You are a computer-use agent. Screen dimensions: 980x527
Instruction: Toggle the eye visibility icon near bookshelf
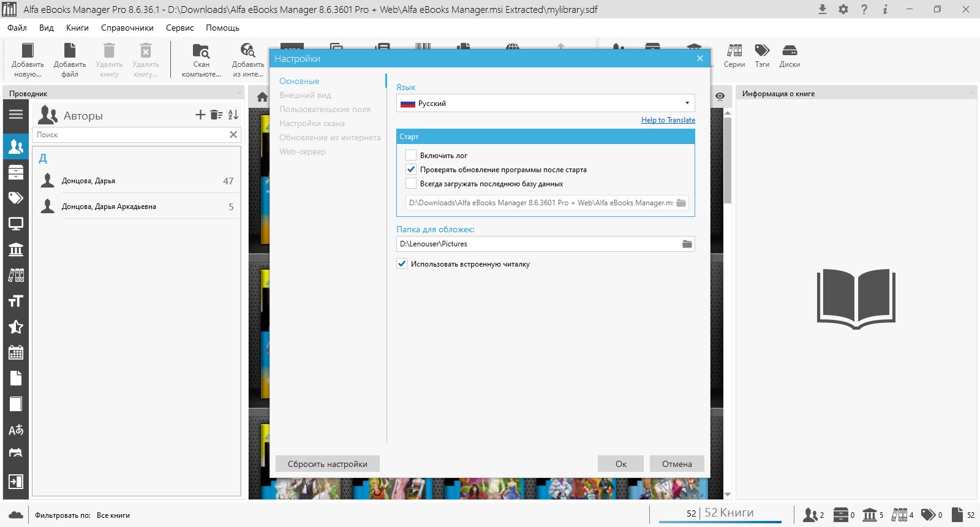click(x=720, y=96)
